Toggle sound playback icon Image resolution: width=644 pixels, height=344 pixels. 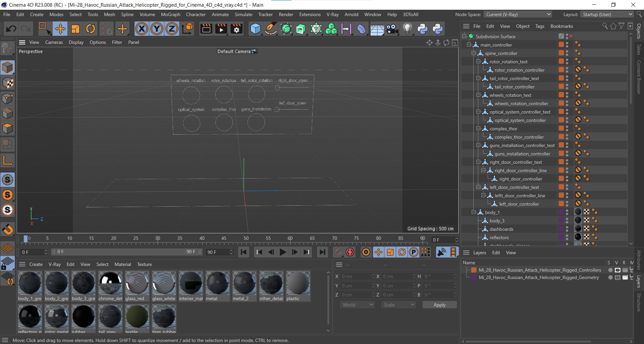441,252
